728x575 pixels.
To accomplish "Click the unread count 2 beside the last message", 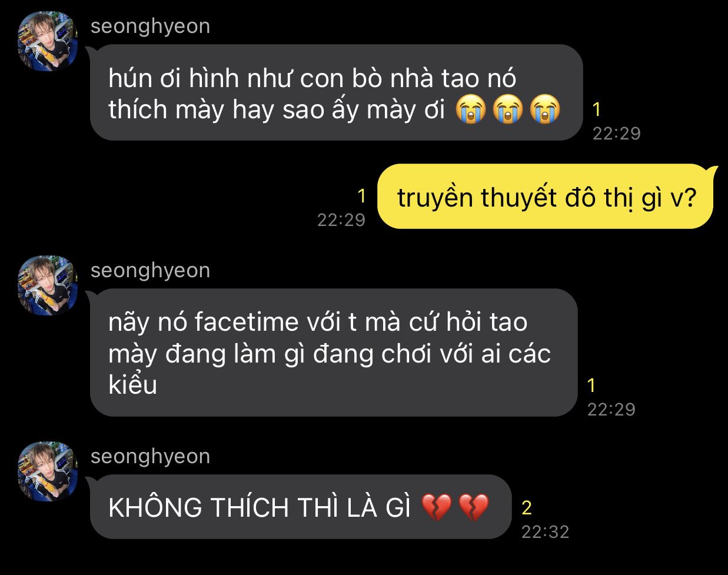I will (527, 507).
